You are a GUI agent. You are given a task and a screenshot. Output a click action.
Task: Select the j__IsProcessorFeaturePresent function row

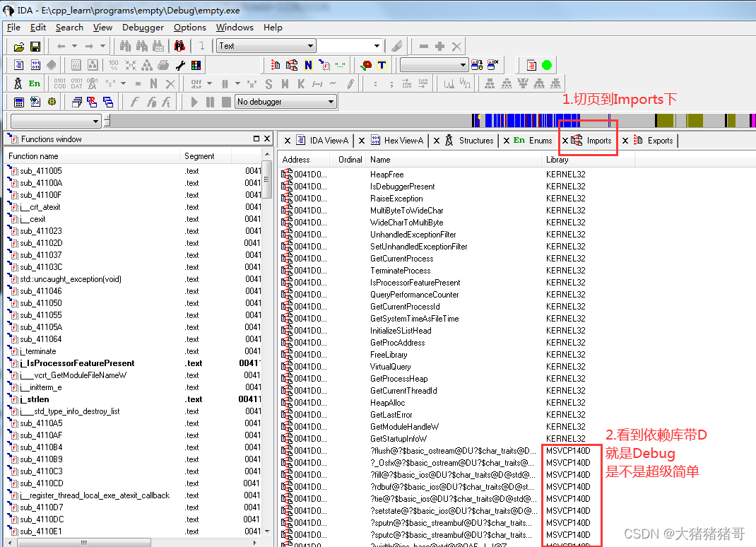(x=134, y=363)
